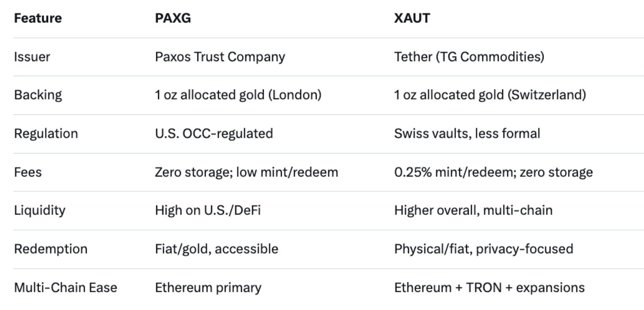Select "Higher overall, multi-chain" text
This screenshot has height=310, width=644.
tap(473, 211)
